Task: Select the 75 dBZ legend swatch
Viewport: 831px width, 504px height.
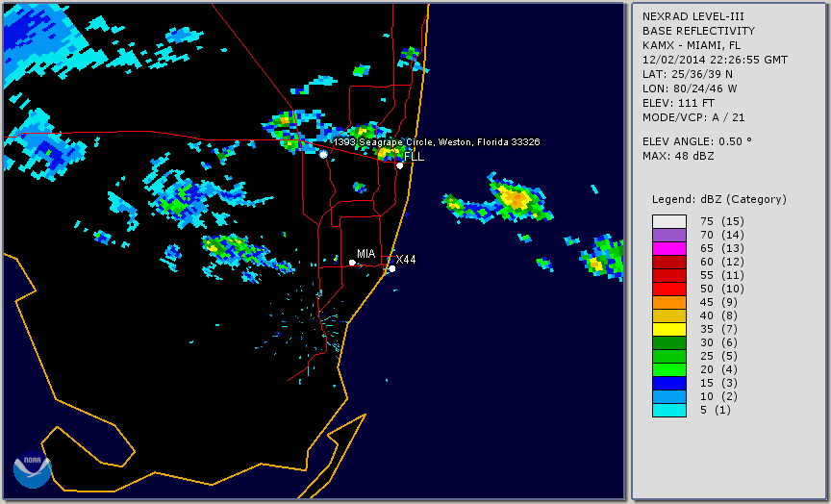Action: (x=669, y=221)
